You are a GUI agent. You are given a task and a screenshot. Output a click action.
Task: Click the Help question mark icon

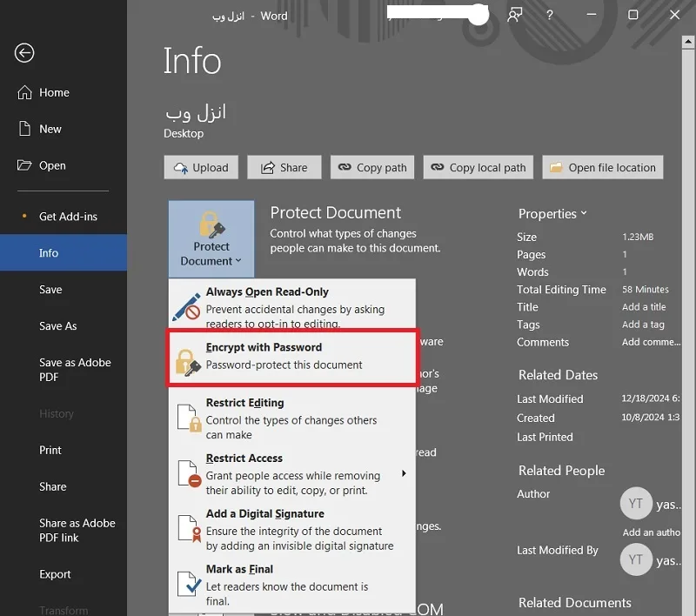pos(550,15)
